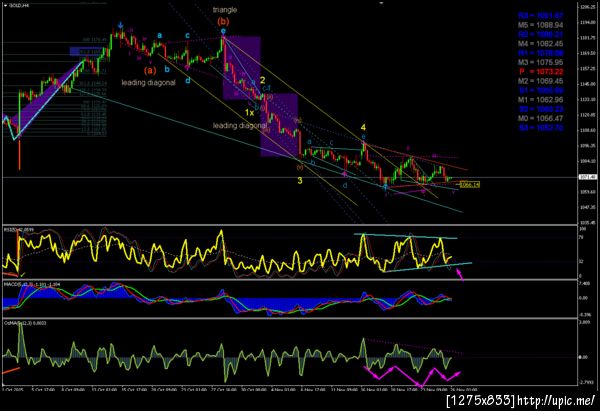600x411 pixels.
Task: Click the M3 = 1075.95 pivot level
Action: click(x=540, y=62)
